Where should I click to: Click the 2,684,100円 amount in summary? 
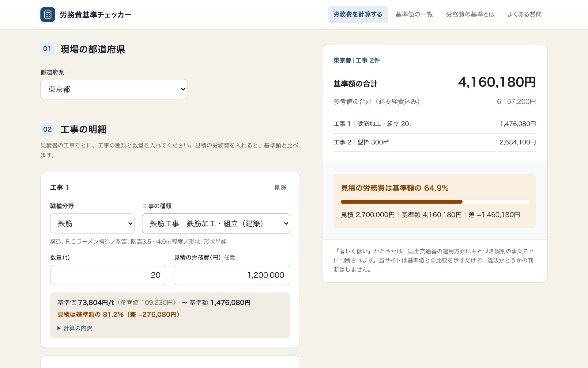(x=518, y=142)
